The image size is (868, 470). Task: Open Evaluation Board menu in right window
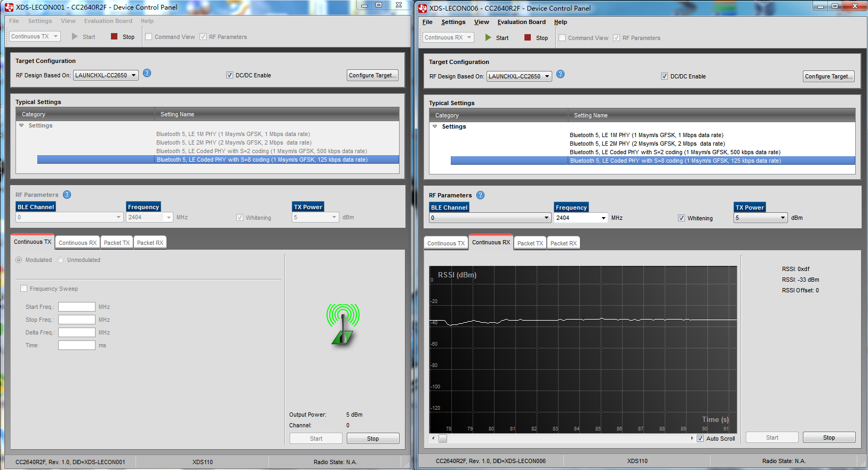pyautogui.click(x=521, y=22)
